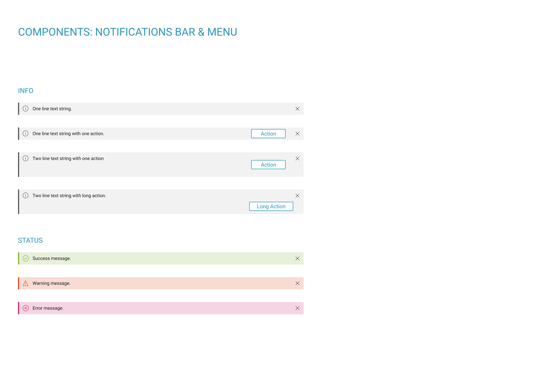Screen dimensions: 552x392
Task: Close the 'One line text string with one action.' bar
Action: pos(297,134)
